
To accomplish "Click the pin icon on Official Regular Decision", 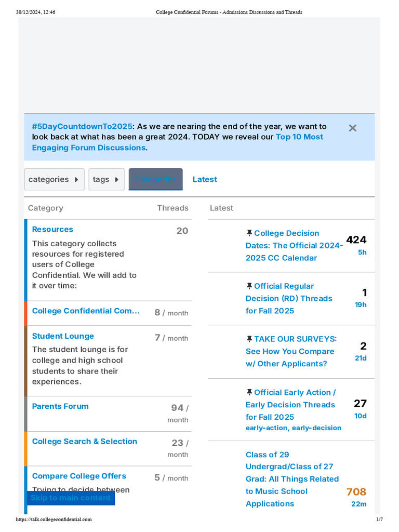I will [x=249, y=286].
